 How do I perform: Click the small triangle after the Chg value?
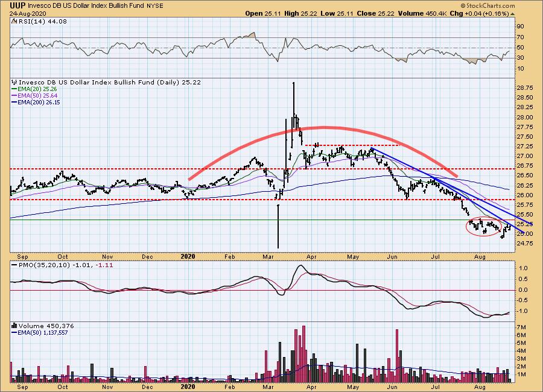512,14
